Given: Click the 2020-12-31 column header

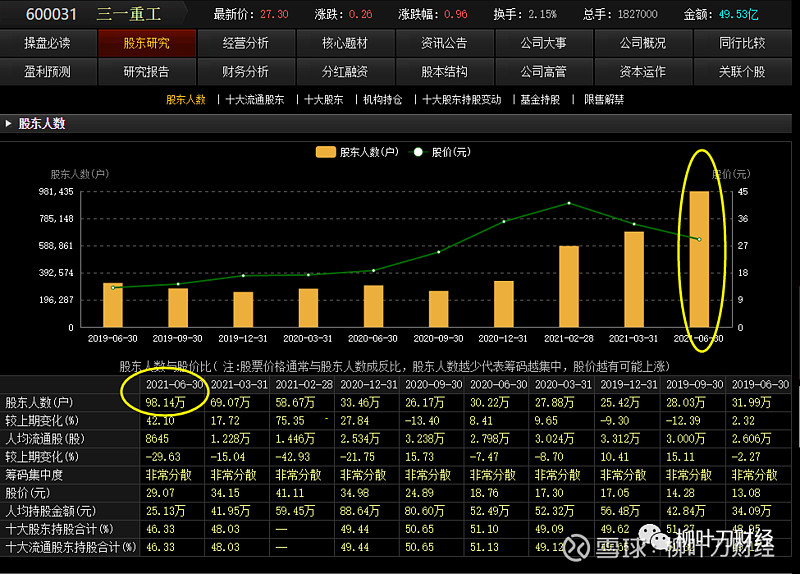Looking at the screenshot, I should tap(369, 384).
